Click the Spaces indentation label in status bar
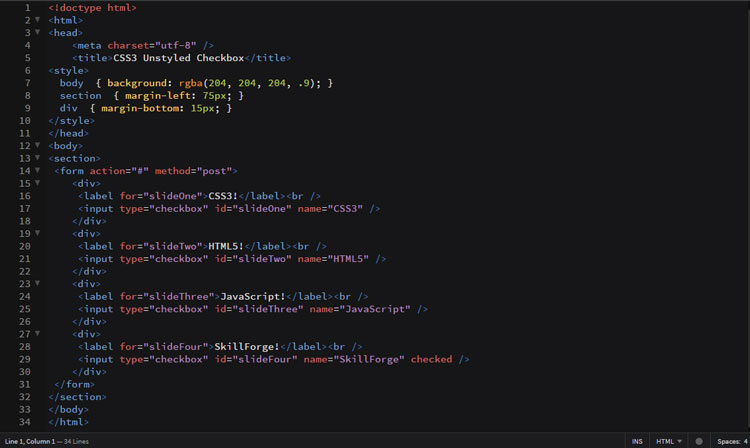 coord(728,441)
